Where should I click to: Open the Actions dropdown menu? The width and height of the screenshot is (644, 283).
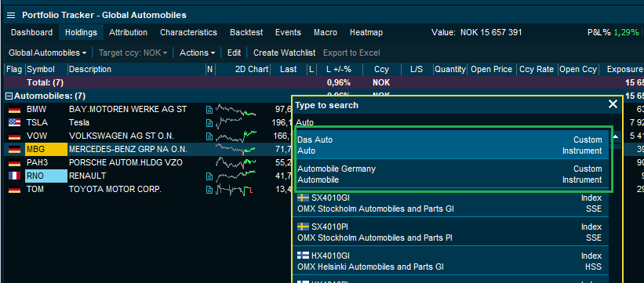(197, 53)
